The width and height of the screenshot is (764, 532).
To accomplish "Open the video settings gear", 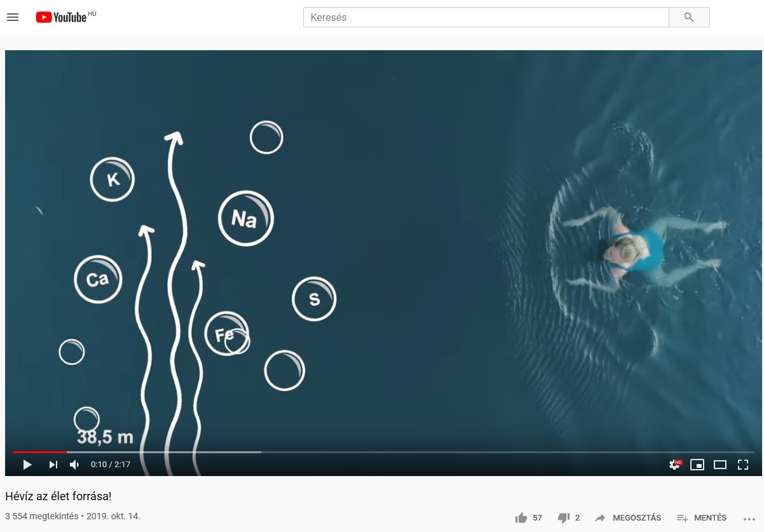I will click(675, 465).
